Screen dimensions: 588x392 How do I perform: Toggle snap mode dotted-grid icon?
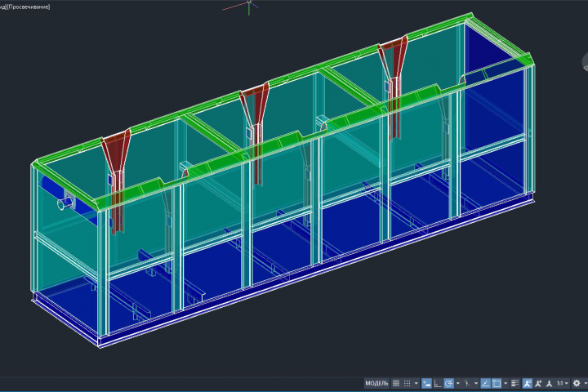408,383
